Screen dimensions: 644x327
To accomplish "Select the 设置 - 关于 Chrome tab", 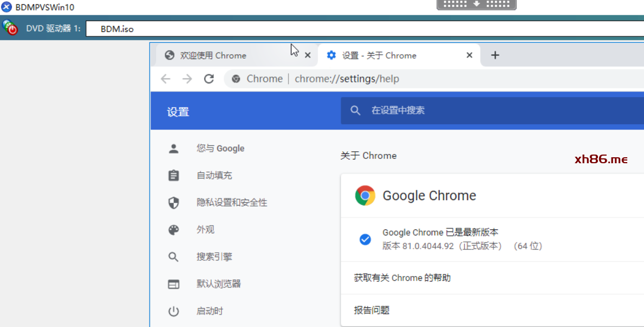I will click(379, 55).
